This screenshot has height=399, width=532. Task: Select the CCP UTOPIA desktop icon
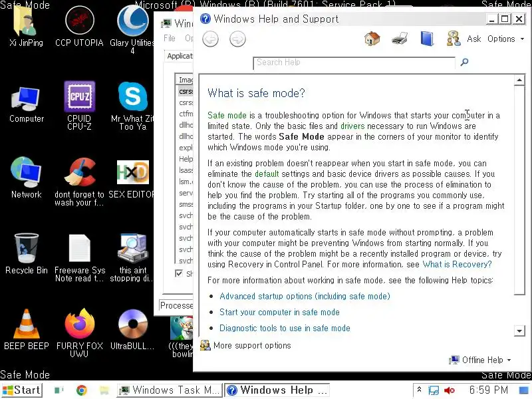click(x=79, y=26)
